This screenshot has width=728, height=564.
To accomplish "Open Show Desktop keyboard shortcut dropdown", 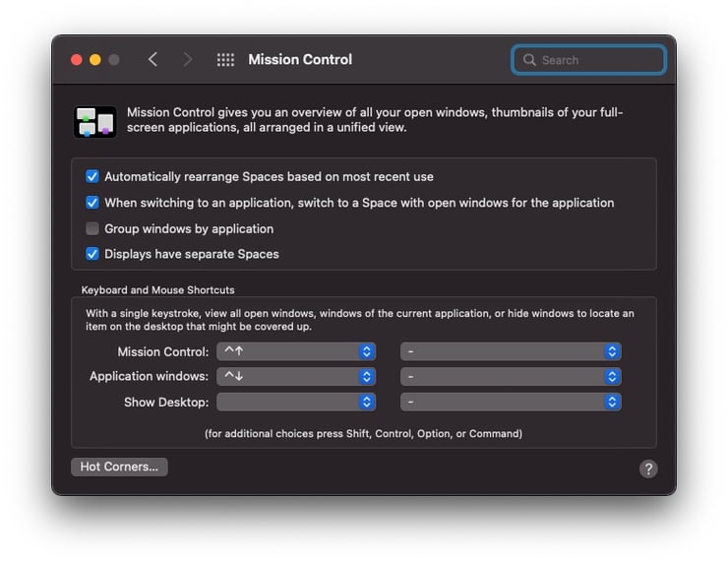I will click(x=296, y=402).
